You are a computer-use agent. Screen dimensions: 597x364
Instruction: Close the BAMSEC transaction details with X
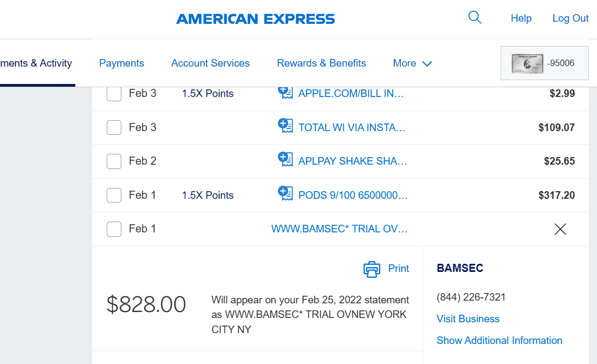(560, 229)
